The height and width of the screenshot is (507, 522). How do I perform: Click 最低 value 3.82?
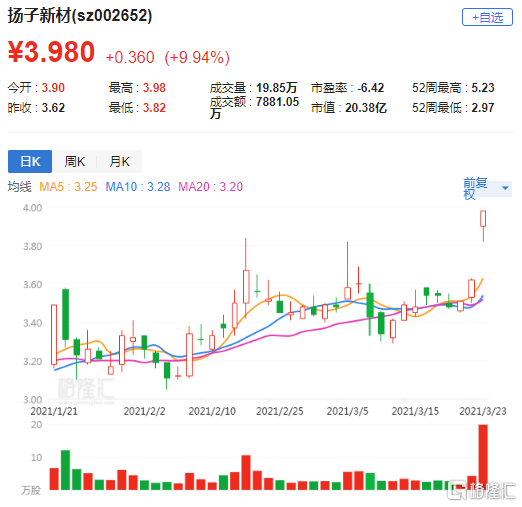154,108
